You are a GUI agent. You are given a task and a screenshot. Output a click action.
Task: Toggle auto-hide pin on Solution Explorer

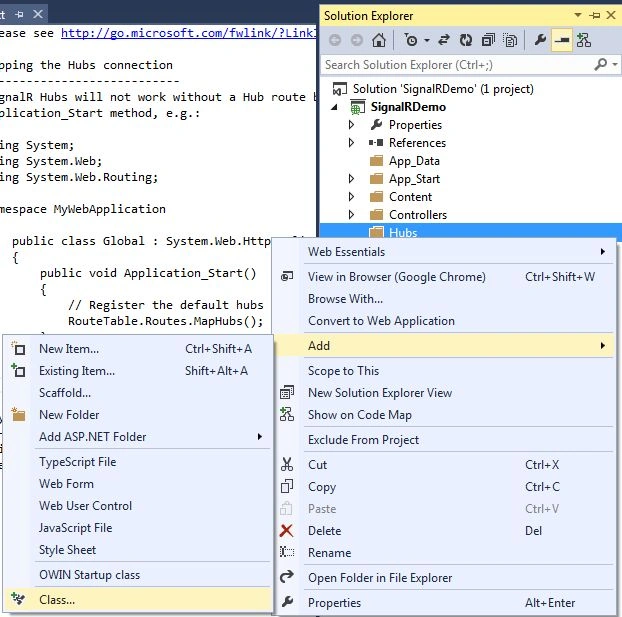(x=595, y=15)
